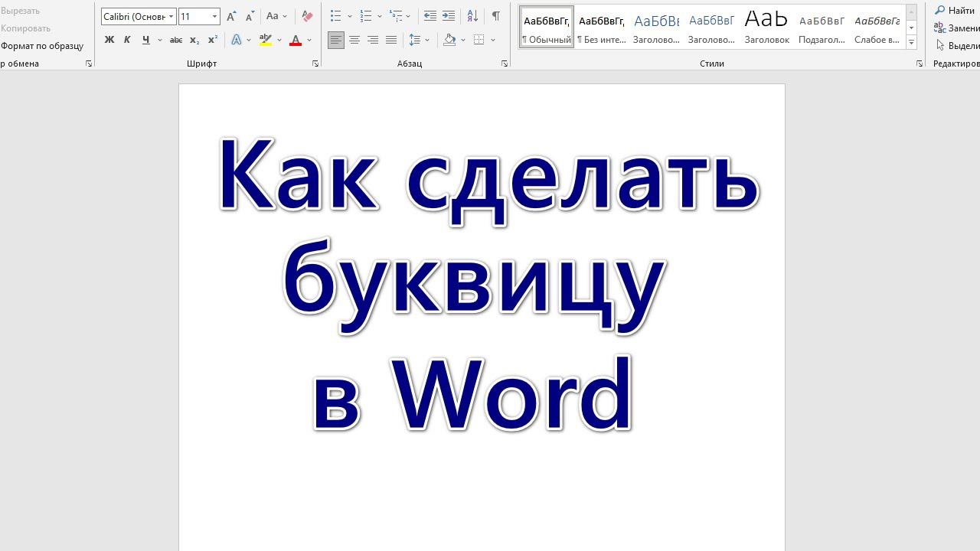Click the line spacing icon
980x551 pixels.
tap(414, 40)
